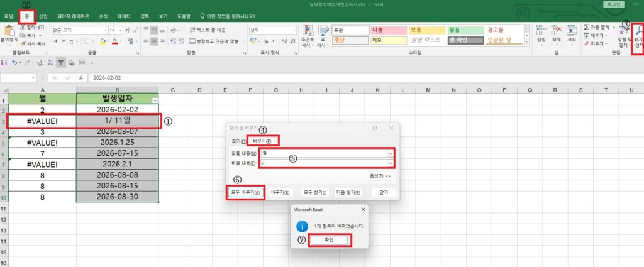This screenshot has height=267, width=644.
Task: Click the Replace (바꾸기) button beside Replace All
Action: tap(280, 192)
